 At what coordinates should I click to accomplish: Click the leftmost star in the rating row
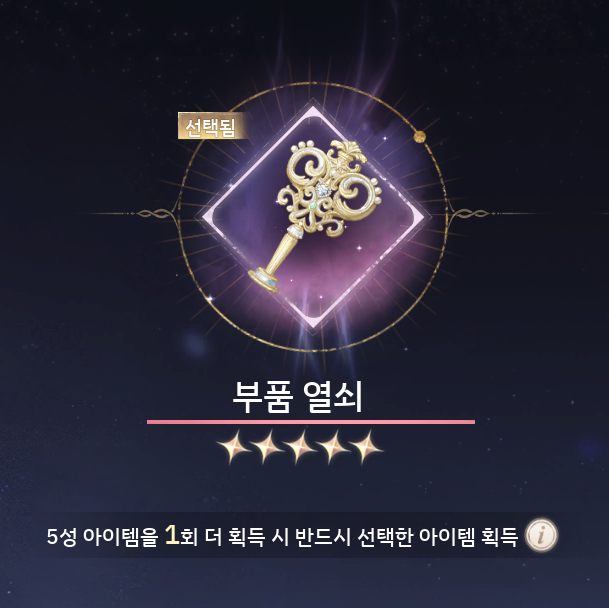click(x=233, y=447)
